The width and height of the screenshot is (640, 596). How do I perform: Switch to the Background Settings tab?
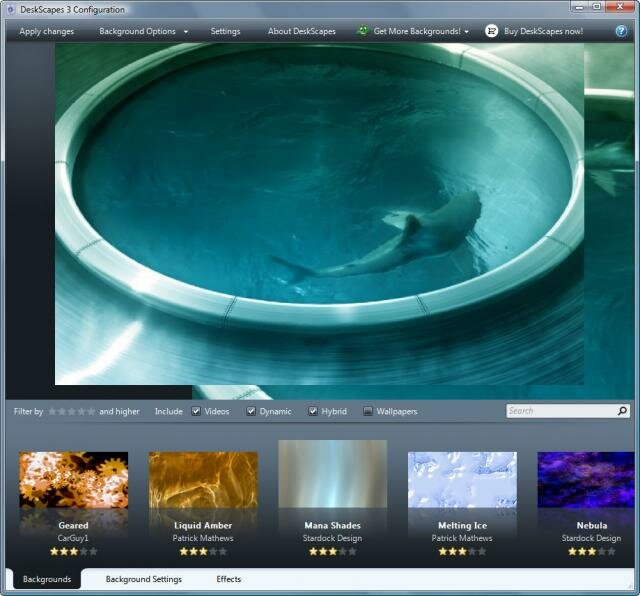144,579
